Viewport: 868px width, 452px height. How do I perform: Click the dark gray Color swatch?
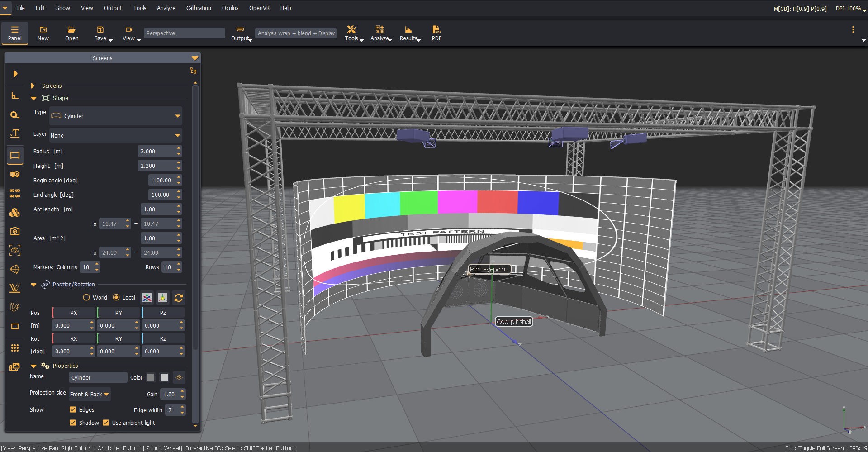pos(151,377)
